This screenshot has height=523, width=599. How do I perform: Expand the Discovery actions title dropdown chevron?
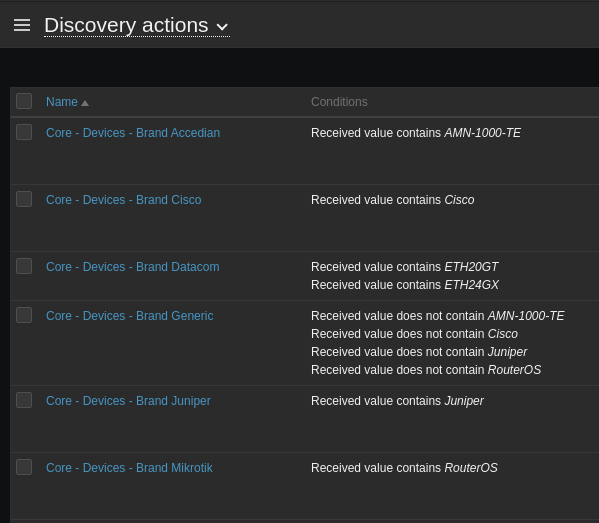(x=222, y=27)
